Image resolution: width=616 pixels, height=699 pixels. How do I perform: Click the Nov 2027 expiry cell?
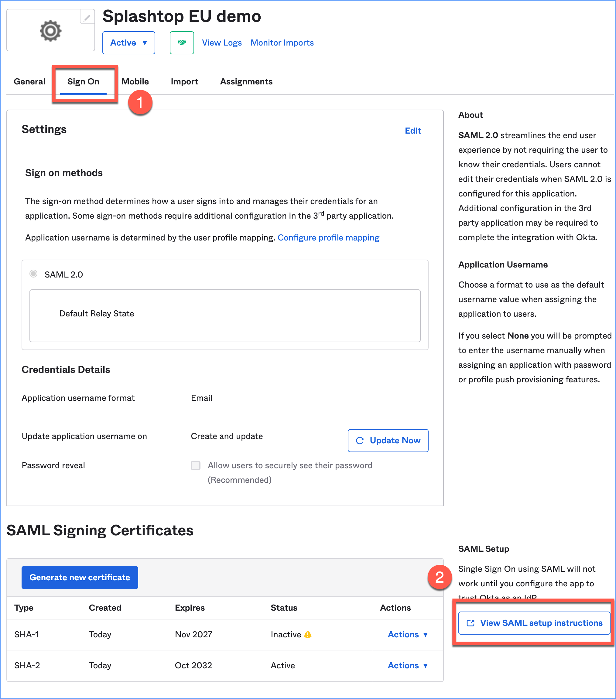(193, 634)
